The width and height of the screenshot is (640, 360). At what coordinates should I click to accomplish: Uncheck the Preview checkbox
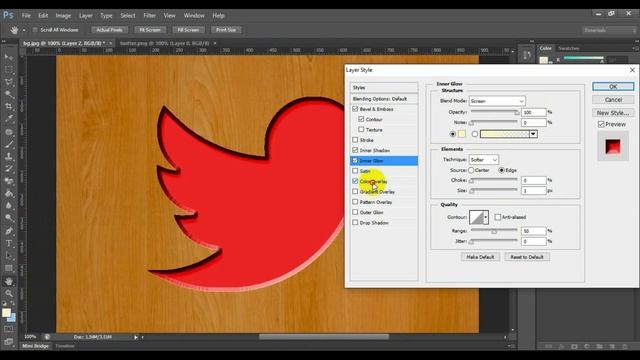(x=601, y=124)
